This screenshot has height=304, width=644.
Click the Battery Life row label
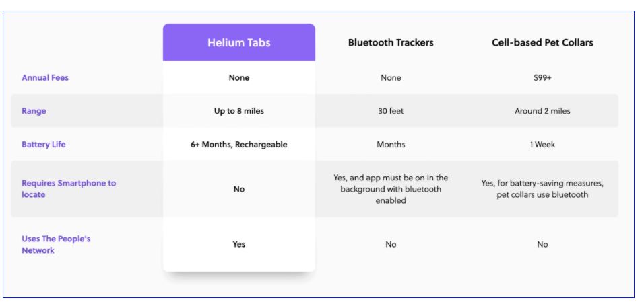pos(44,145)
